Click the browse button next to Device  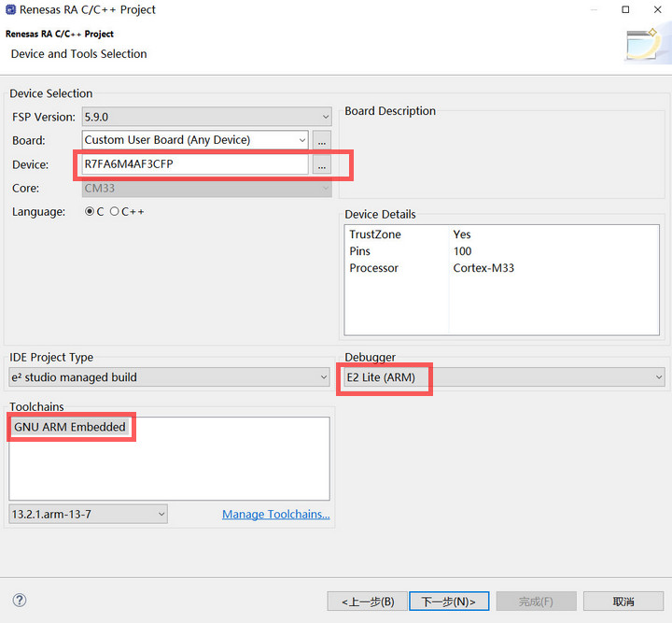[x=322, y=164]
